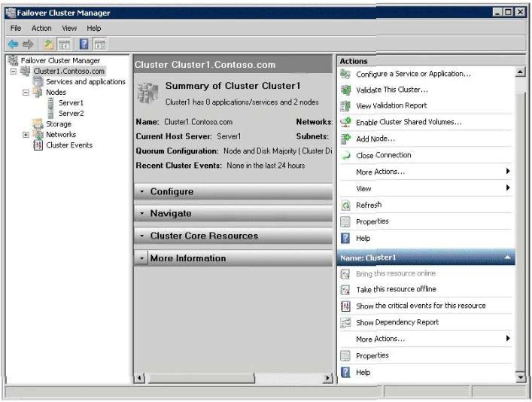The height and width of the screenshot is (402, 532).
Task: Click the Cluster Events icon in tree
Action: click(38, 145)
